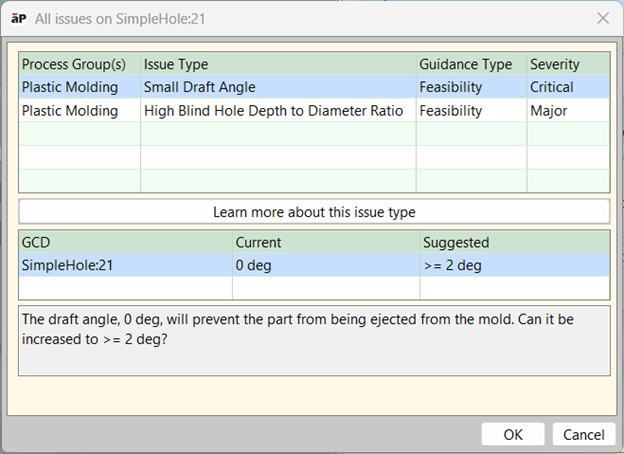The width and height of the screenshot is (624, 454).
Task: Sort by Process Group(s) column header
Action: pyautogui.click(x=79, y=64)
